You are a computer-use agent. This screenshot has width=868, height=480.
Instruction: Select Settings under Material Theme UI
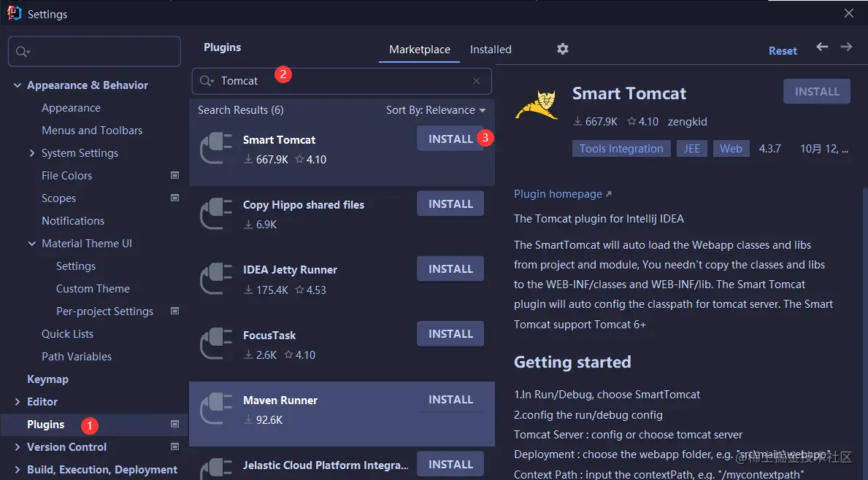(76, 266)
